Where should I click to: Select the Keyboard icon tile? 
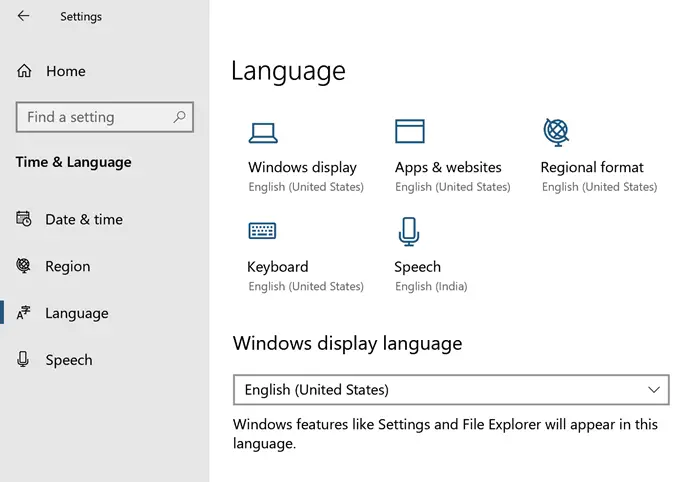(262, 231)
